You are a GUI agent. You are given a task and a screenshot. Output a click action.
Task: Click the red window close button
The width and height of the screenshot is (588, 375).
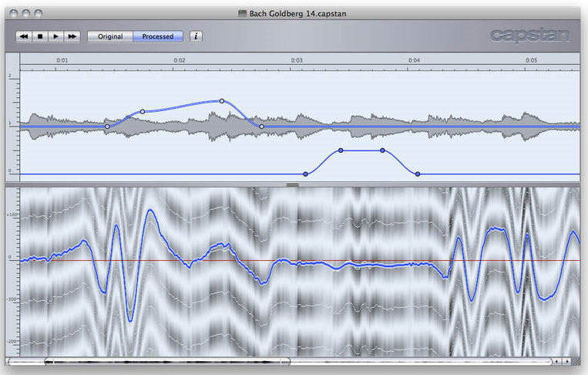tap(14, 14)
